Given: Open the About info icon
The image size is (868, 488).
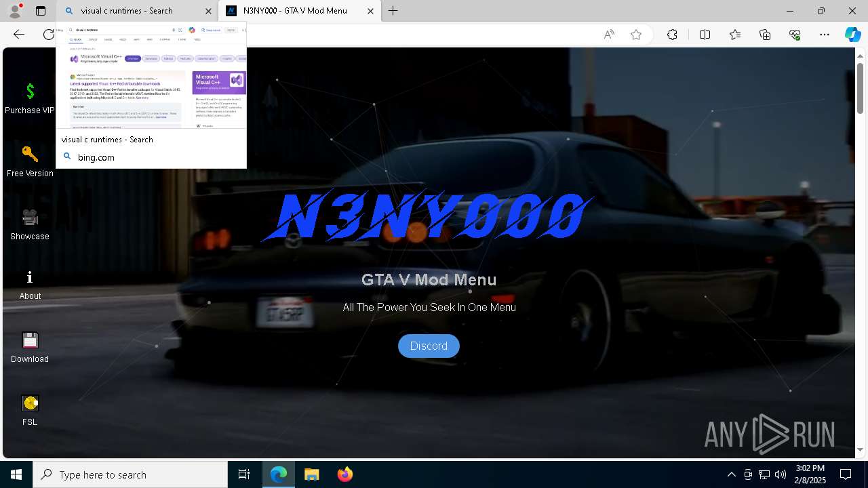Looking at the screenshot, I should [x=30, y=277].
